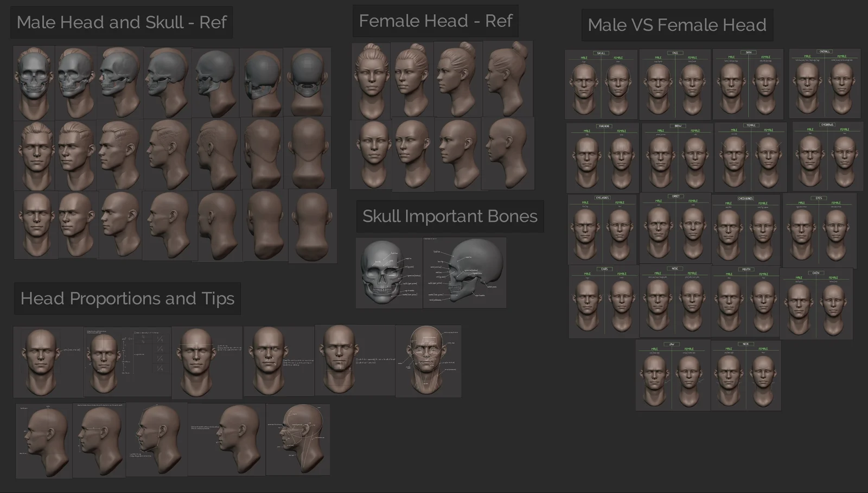Select the female head back-view thumbnail
The height and width of the screenshot is (493, 868).
pyautogui.click(x=507, y=155)
